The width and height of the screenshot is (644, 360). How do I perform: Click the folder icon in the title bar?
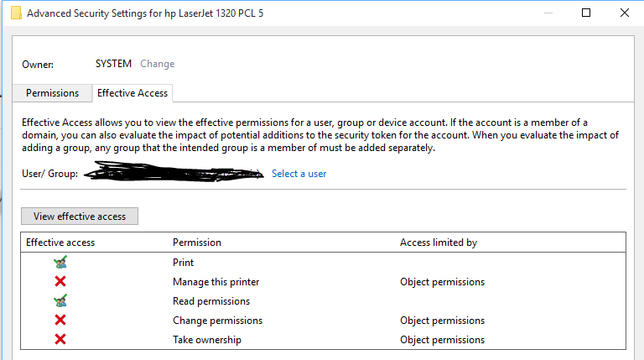click(x=14, y=13)
